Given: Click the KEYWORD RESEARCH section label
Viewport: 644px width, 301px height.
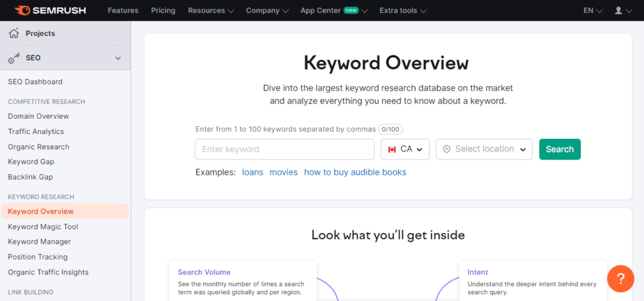Looking at the screenshot, I should coord(41,197).
